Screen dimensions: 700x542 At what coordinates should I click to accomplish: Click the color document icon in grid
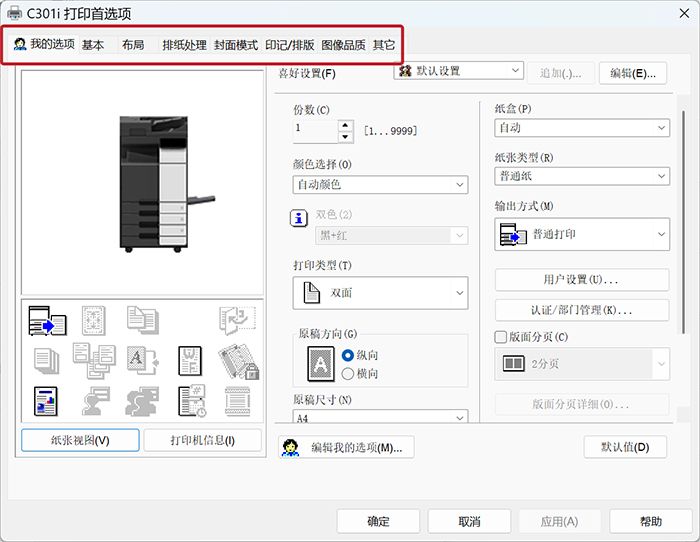(47, 400)
